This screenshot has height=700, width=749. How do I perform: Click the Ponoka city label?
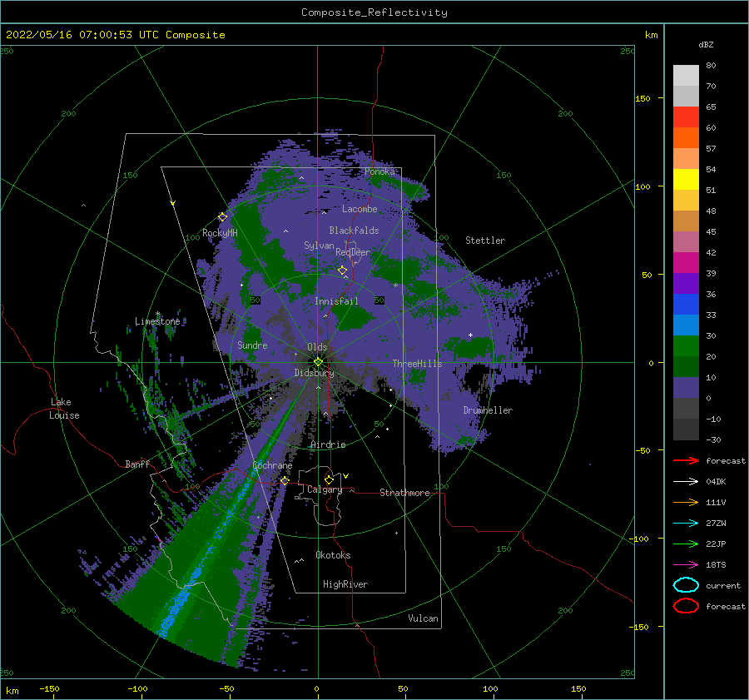(x=379, y=171)
